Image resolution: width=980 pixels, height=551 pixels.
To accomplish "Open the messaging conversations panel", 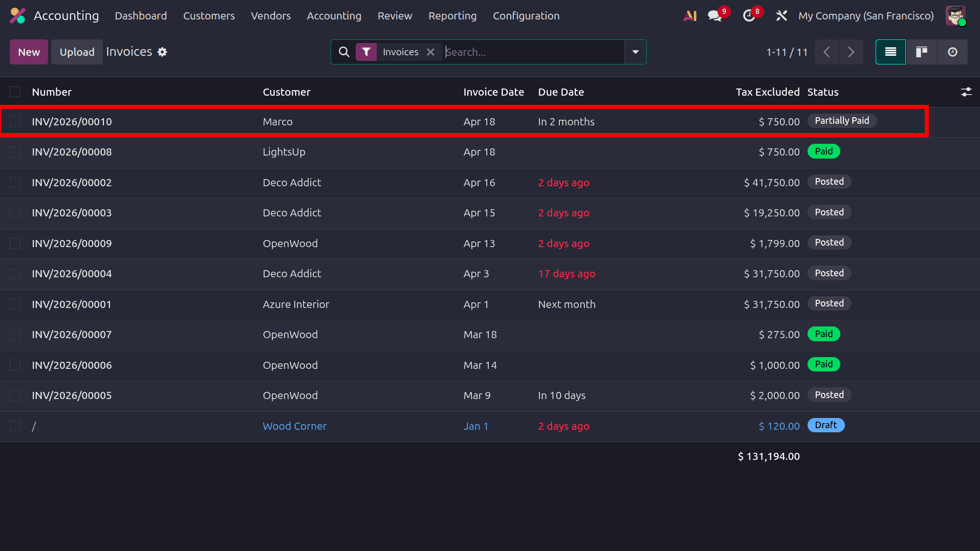I will click(714, 16).
